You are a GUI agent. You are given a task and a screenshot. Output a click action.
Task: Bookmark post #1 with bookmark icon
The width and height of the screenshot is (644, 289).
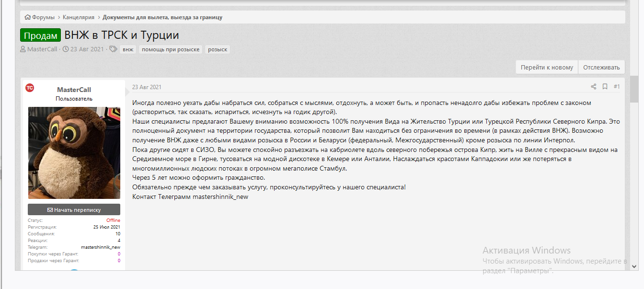[605, 87]
